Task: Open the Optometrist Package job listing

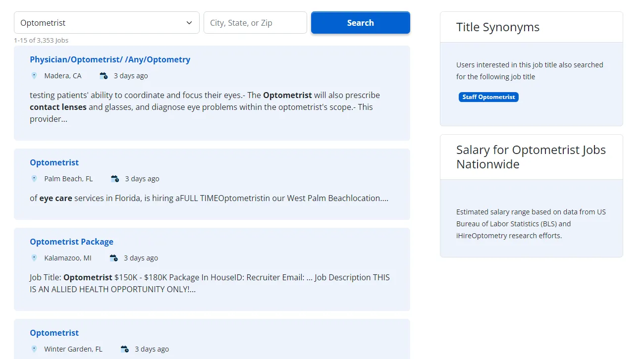Action: point(72,242)
